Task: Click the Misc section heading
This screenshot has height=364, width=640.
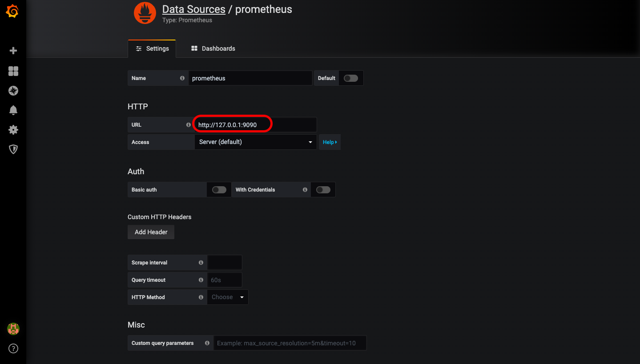Action: pos(136,325)
